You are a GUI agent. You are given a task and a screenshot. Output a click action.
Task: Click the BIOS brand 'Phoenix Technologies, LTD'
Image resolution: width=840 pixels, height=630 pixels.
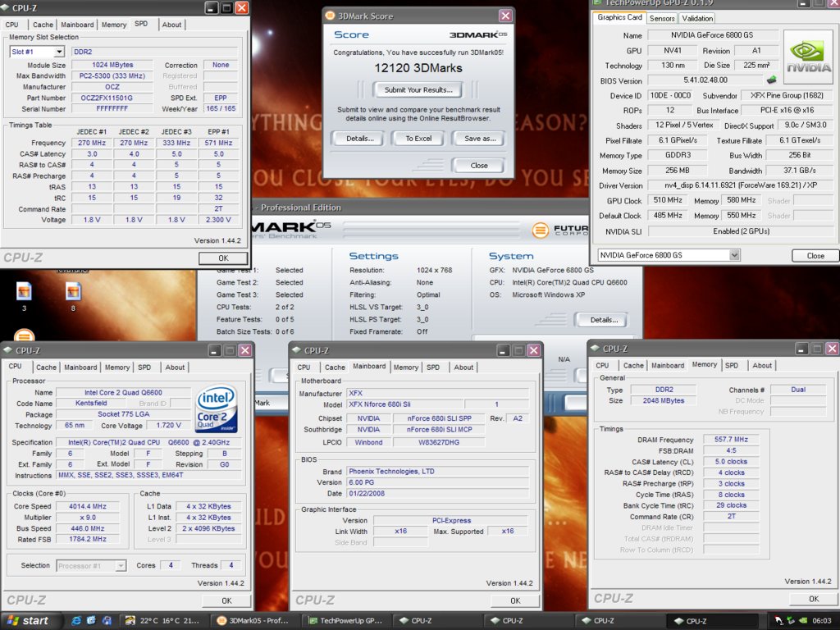[x=436, y=472]
